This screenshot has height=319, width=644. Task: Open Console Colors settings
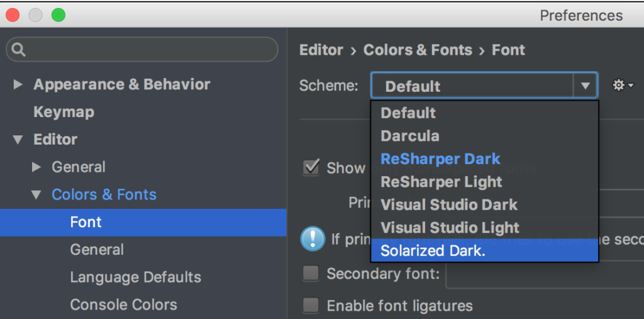(123, 305)
